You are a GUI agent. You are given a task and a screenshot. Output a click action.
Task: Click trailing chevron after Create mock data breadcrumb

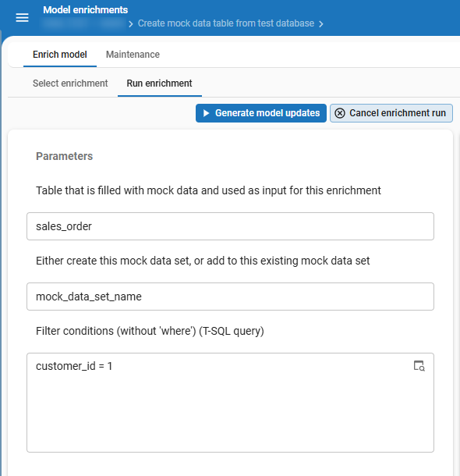[x=320, y=24]
